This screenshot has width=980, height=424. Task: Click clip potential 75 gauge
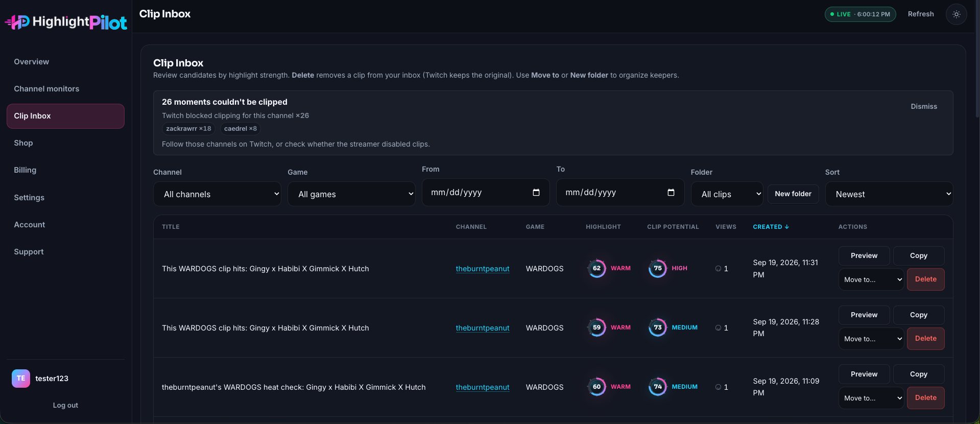(x=658, y=268)
